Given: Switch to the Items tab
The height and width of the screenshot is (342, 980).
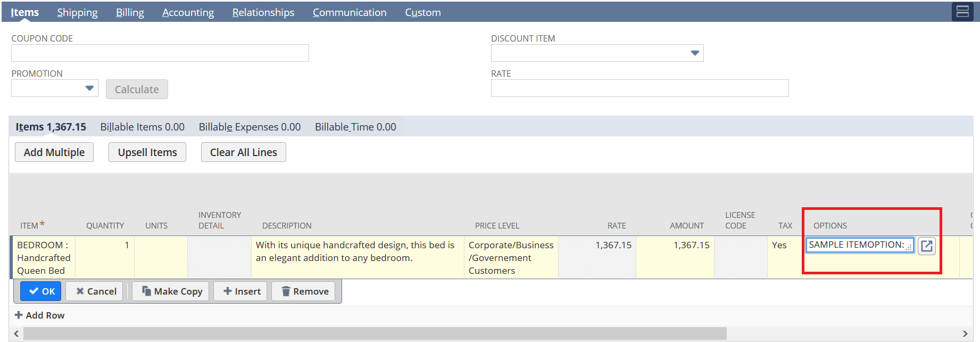Looking at the screenshot, I should pos(24,12).
